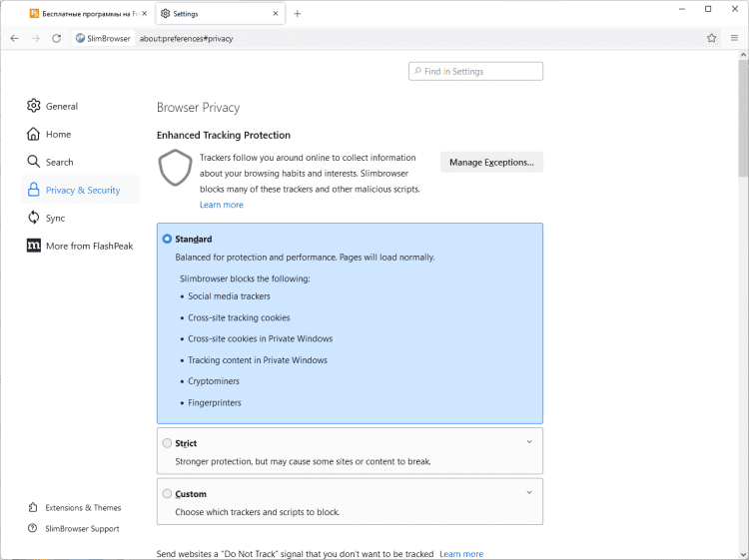This screenshot has width=749, height=560.
Task: Open Extensions & Themes link
Action: pos(82,507)
